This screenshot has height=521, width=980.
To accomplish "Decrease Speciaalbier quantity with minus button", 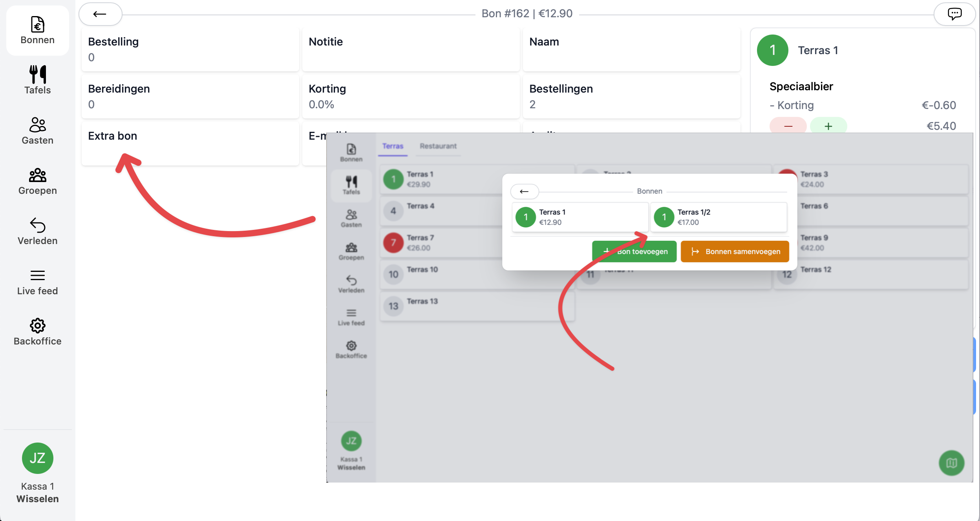I will tap(788, 126).
